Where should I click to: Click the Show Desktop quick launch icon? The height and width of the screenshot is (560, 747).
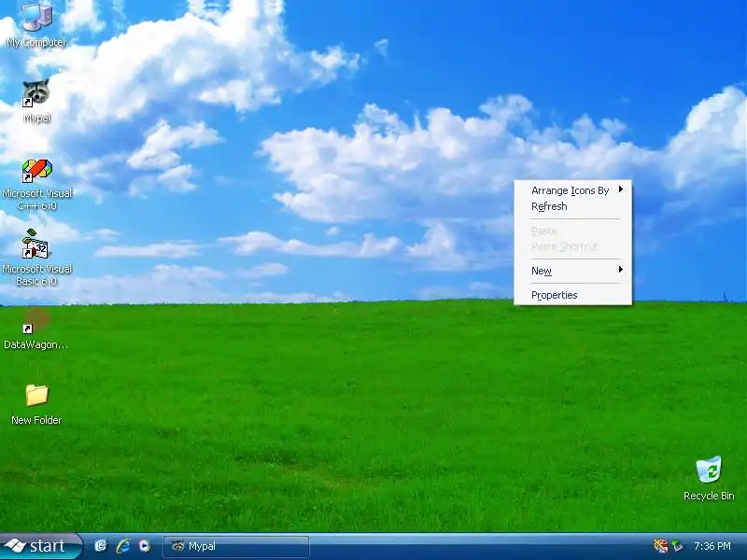101,546
